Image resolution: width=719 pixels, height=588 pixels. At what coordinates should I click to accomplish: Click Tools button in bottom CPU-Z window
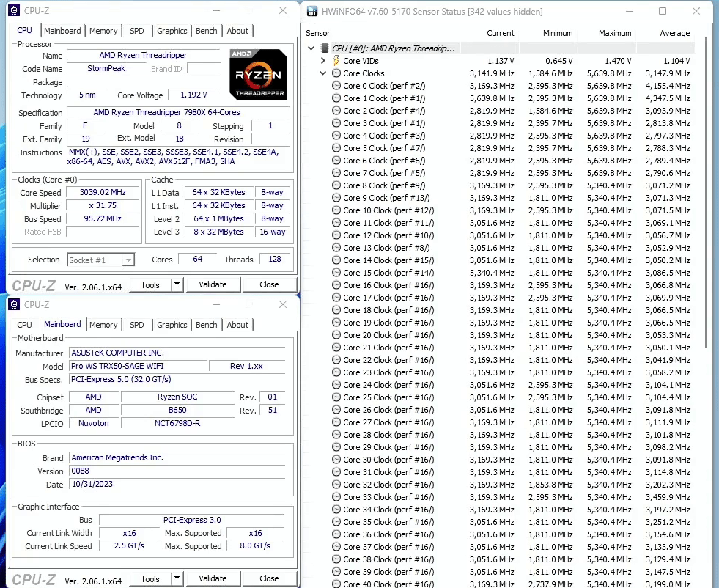150,578
